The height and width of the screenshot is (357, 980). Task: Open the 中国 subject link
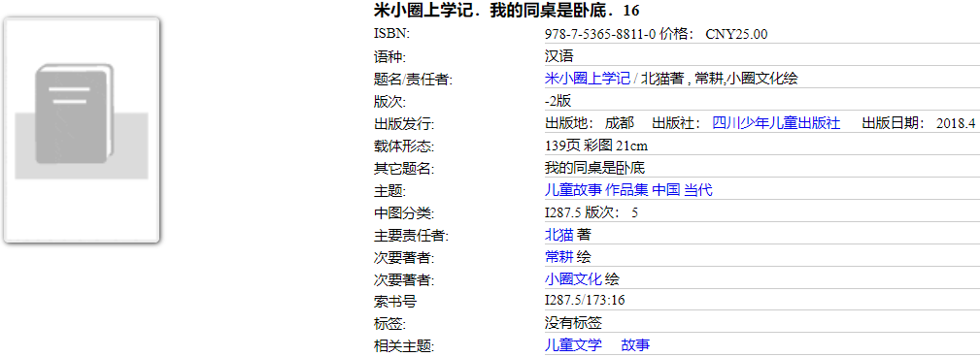666,190
